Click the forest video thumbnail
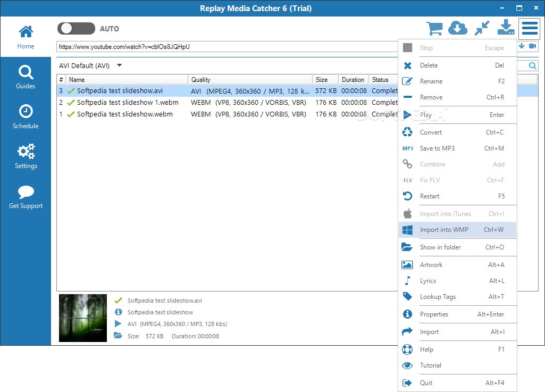The height and width of the screenshot is (392, 545). pyautogui.click(x=83, y=318)
